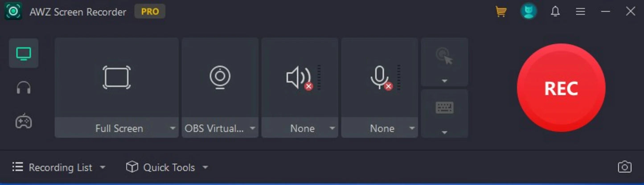
Task: Open Quick Tools menu
Action: [x=167, y=168]
